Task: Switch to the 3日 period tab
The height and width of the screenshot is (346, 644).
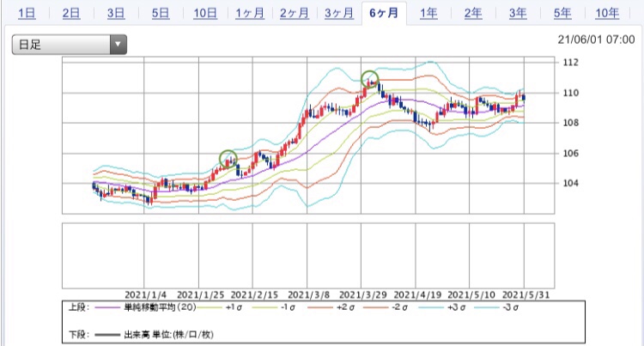Action: (x=116, y=13)
